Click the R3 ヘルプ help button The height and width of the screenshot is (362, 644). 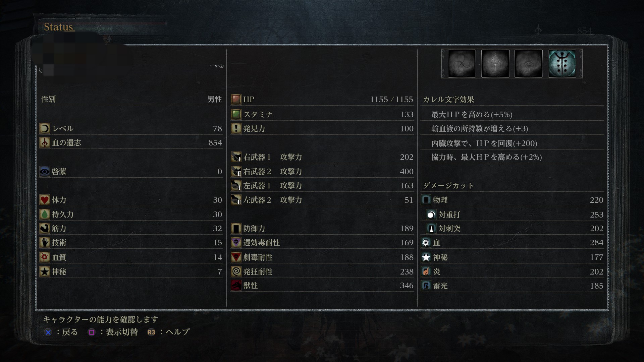coord(168,332)
